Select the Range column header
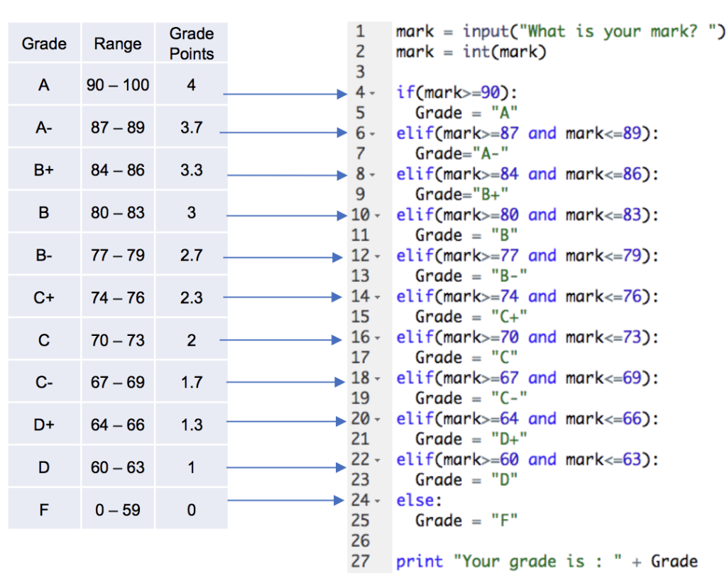 (117, 43)
